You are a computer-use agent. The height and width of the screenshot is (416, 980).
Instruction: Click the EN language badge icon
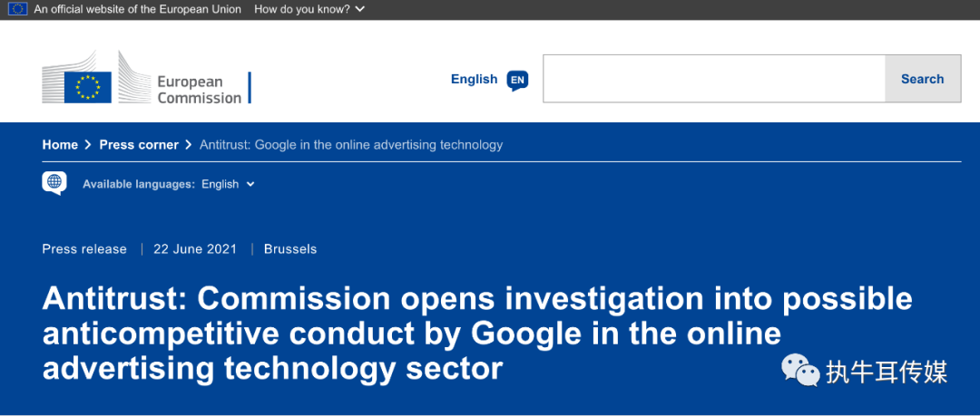517,80
